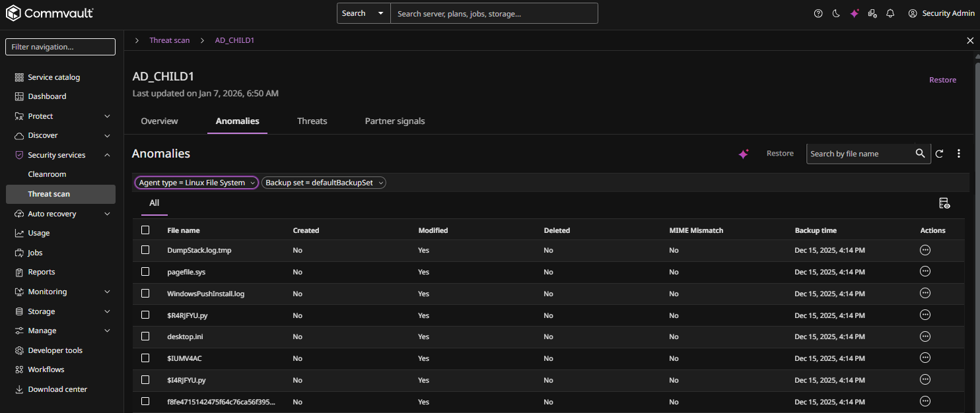Refresh the anomalies table

point(939,154)
